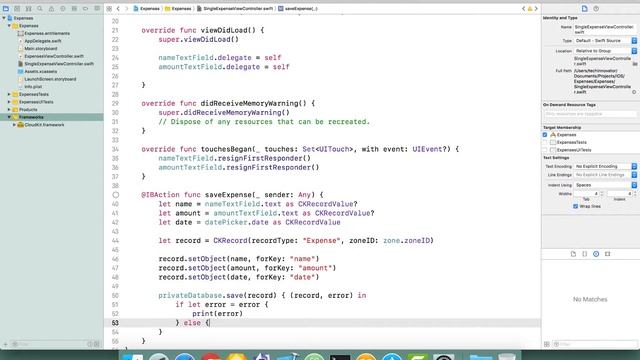Viewport: 640px width, 360px height.
Task: Expand the ExpensesTests group
Action: pyautogui.click(x=9, y=94)
